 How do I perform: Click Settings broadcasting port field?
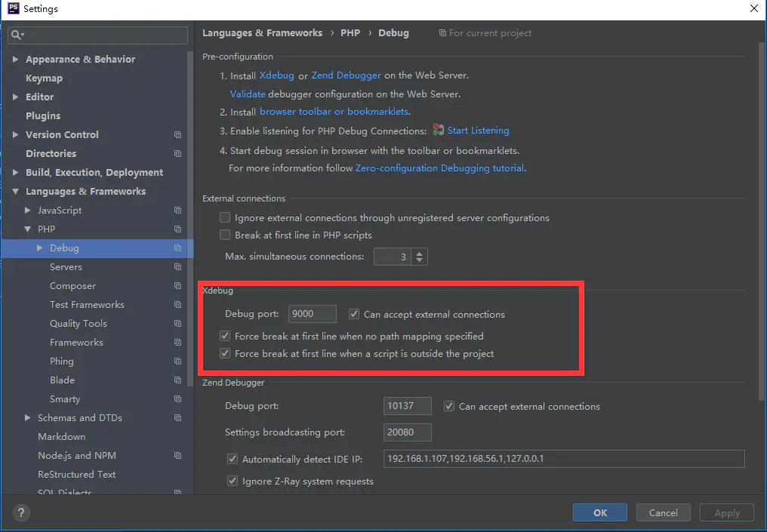408,432
